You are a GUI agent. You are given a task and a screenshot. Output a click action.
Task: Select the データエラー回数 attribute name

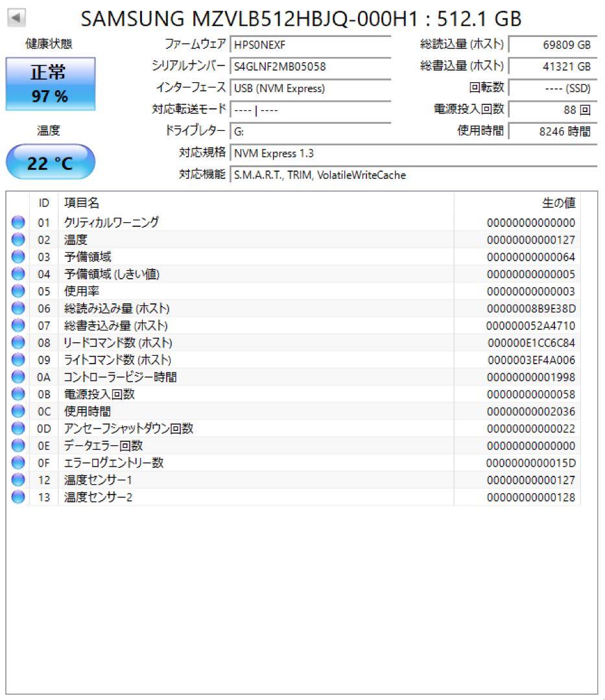coord(103,445)
